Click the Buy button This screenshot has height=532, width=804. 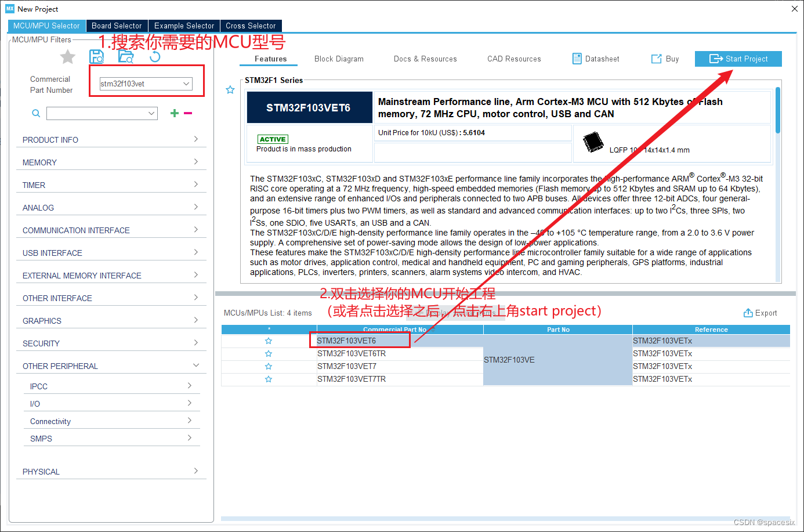tap(665, 59)
